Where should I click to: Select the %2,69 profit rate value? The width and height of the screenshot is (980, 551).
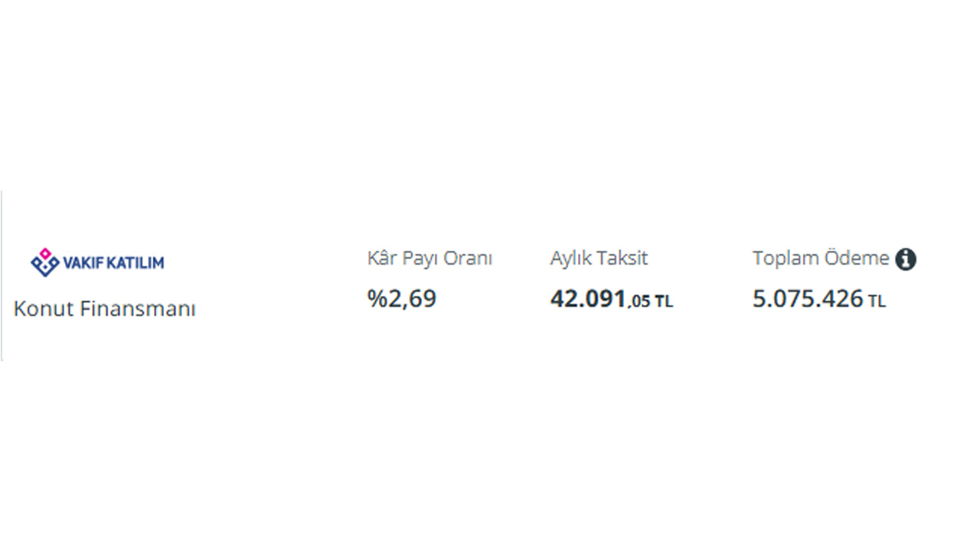402,298
